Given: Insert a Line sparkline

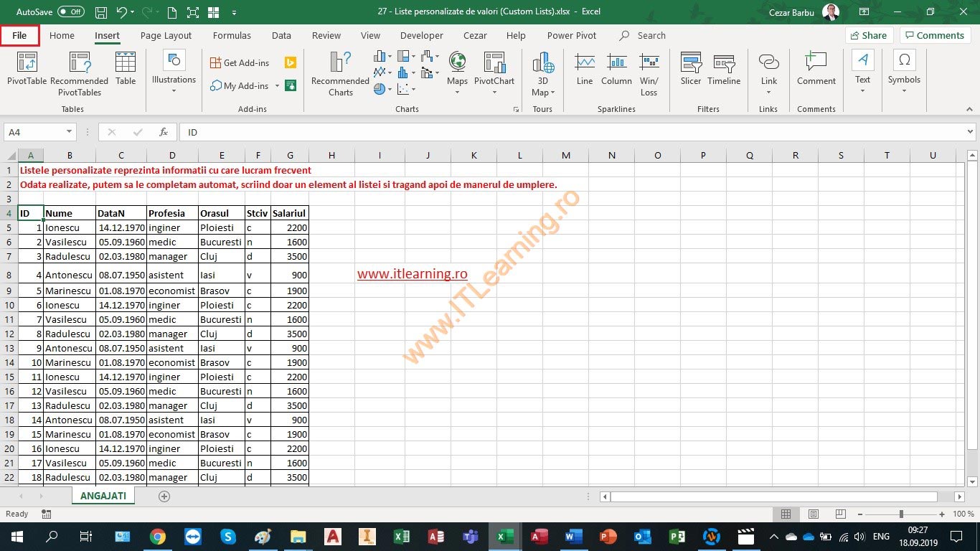Looking at the screenshot, I should [585, 70].
